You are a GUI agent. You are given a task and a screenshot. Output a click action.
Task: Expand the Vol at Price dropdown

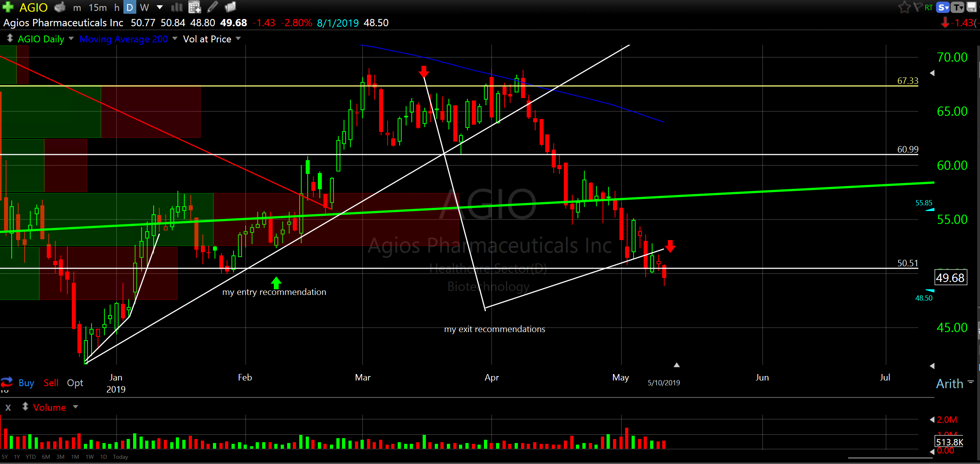point(238,38)
